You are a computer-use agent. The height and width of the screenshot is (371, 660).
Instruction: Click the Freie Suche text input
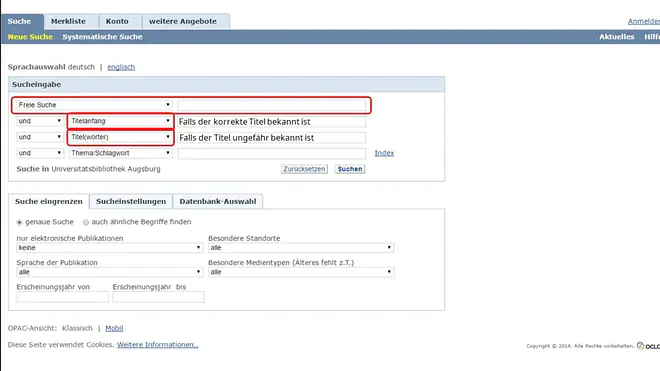271,105
